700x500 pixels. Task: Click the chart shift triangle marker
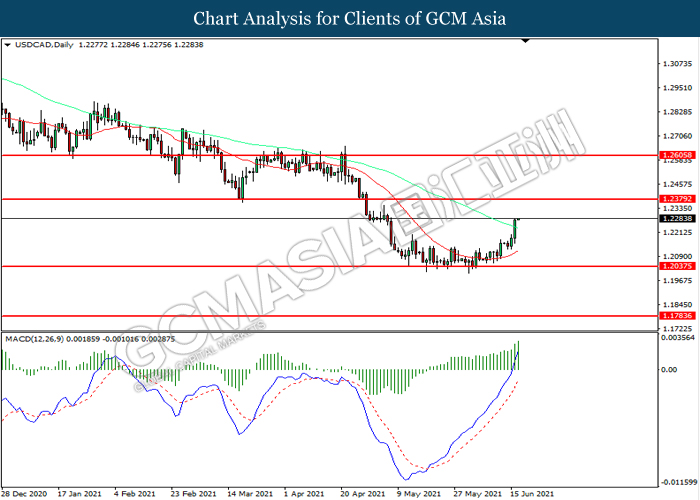pos(525,41)
